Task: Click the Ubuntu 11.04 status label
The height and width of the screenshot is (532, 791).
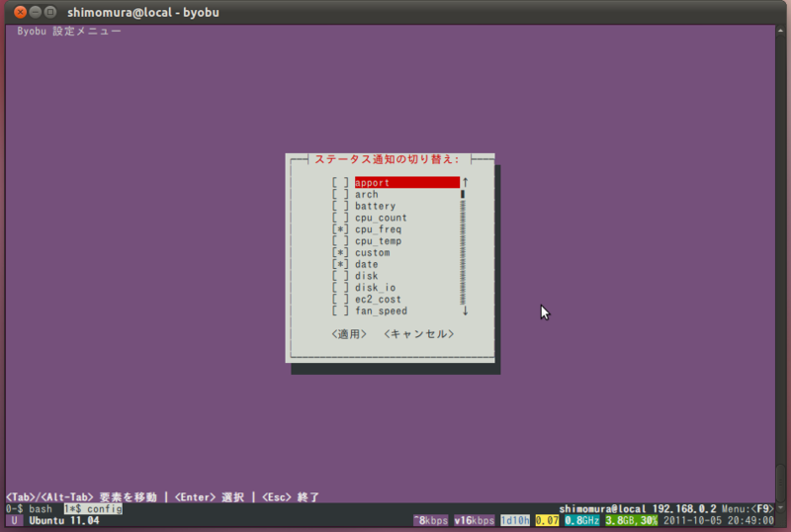Action: (64, 520)
